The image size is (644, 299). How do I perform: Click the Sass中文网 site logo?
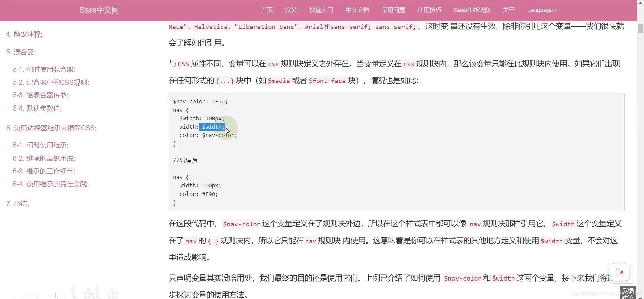point(99,10)
